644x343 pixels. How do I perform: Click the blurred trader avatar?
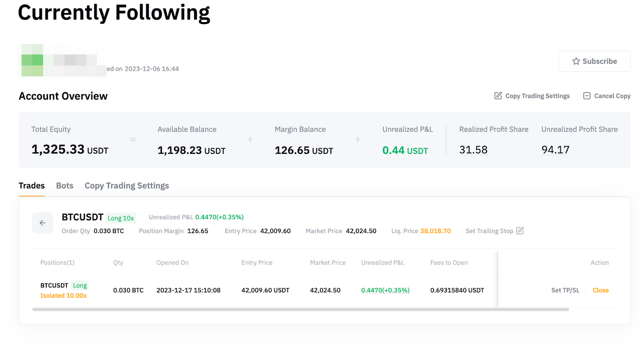[x=32, y=60]
